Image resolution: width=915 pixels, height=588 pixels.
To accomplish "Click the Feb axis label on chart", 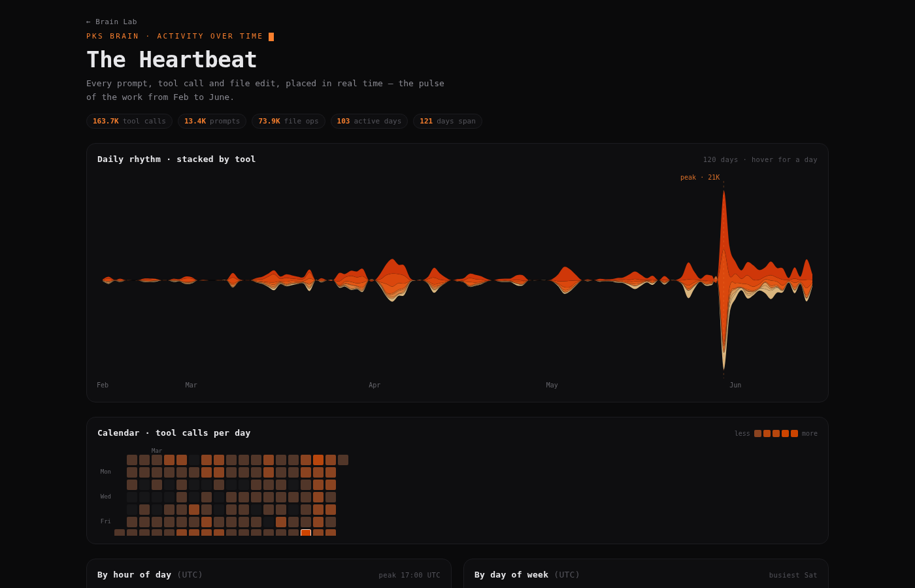I will pyautogui.click(x=103, y=385).
